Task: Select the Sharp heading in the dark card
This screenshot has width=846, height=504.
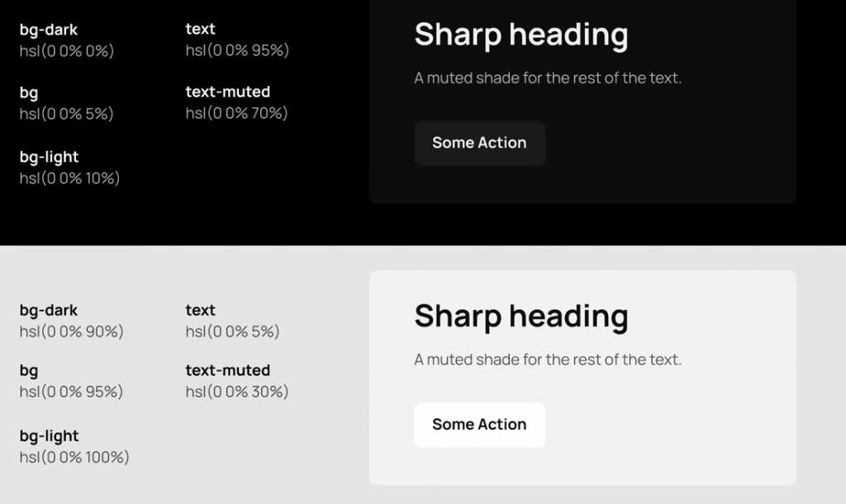Action: pos(520,35)
